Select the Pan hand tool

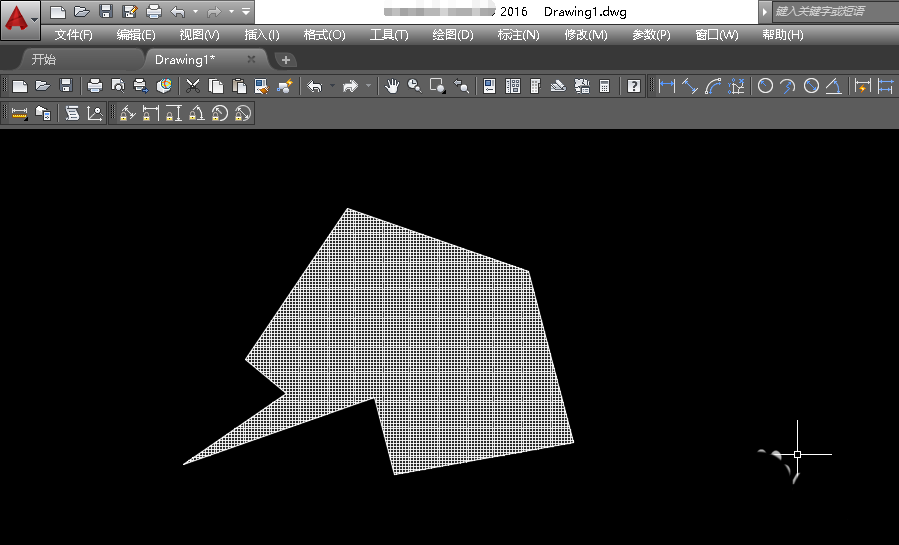[392, 86]
